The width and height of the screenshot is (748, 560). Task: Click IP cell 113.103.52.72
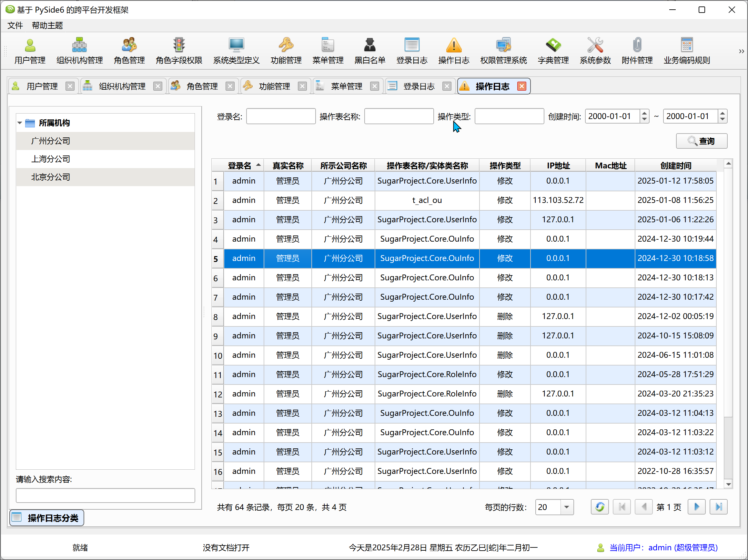pyautogui.click(x=558, y=200)
